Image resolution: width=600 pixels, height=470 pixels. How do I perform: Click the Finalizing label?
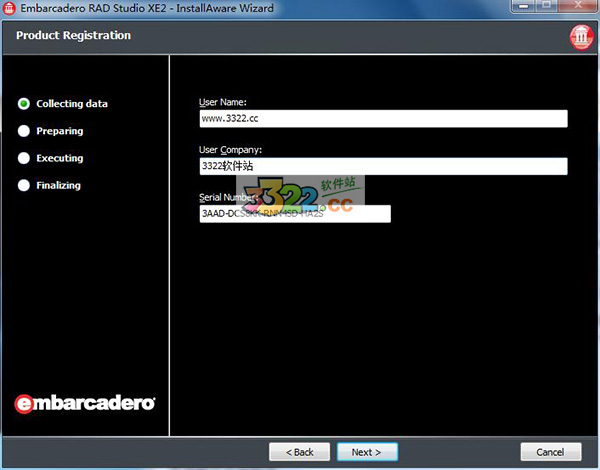pos(59,186)
